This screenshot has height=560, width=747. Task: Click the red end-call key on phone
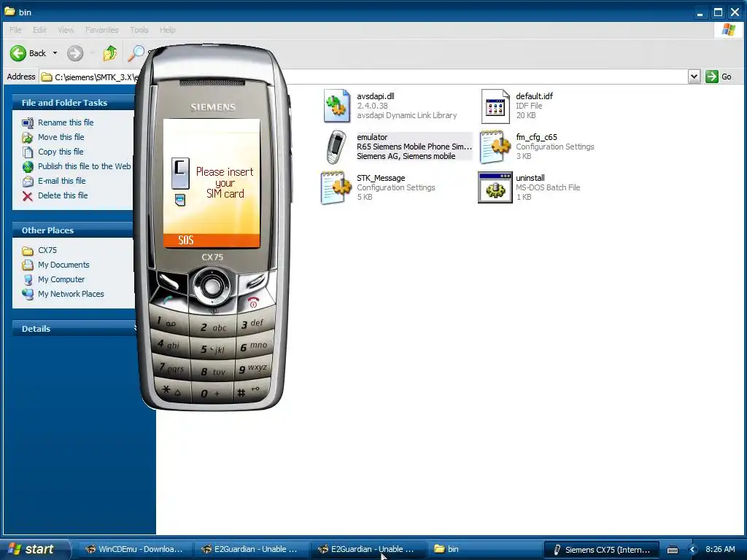[254, 302]
